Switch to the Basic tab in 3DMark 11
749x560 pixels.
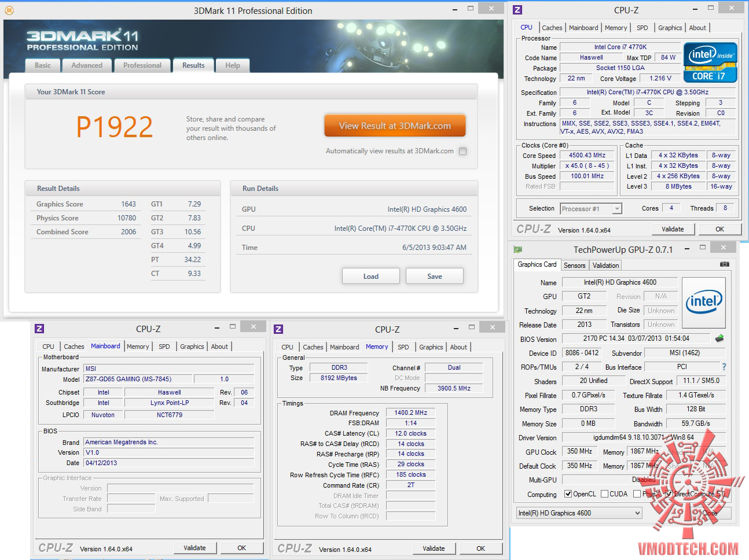tap(43, 65)
